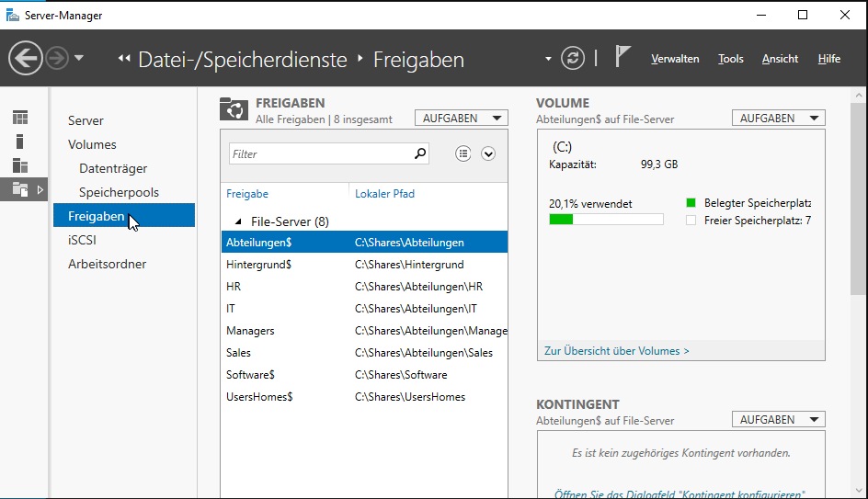Select Datenträger in navigation pane

click(x=113, y=168)
